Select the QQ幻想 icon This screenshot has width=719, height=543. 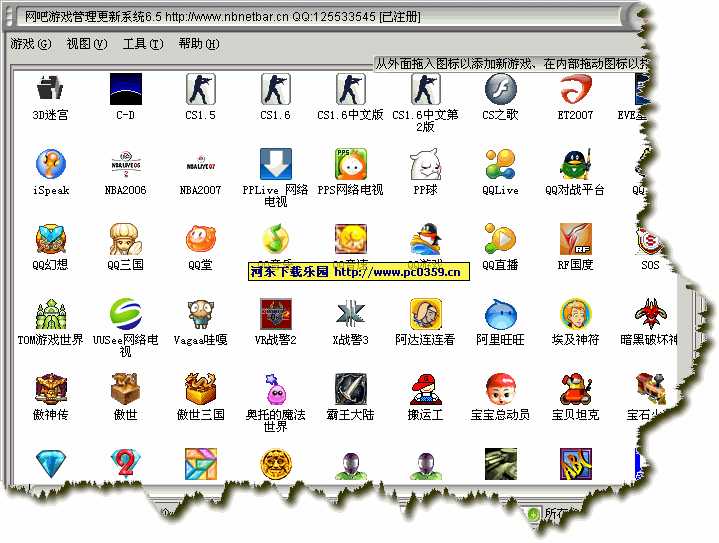coord(50,238)
